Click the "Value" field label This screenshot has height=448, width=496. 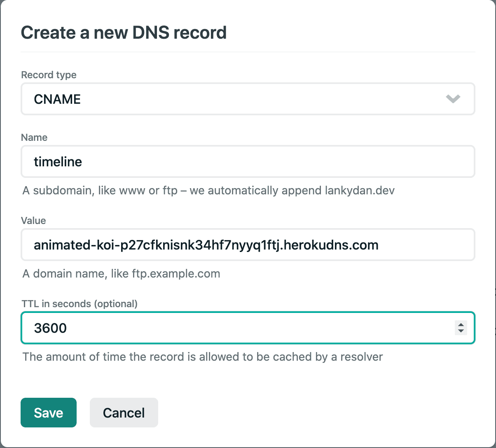click(x=33, y=221)
